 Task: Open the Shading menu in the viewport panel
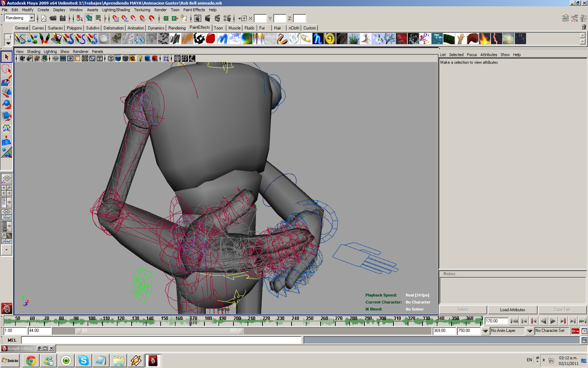click(x=34, y=52)
